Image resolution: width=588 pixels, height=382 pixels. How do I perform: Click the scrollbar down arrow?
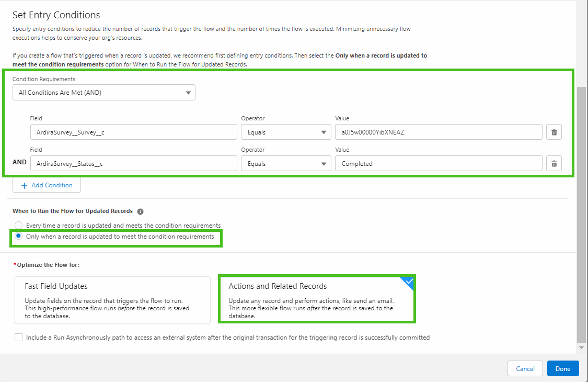581,347
